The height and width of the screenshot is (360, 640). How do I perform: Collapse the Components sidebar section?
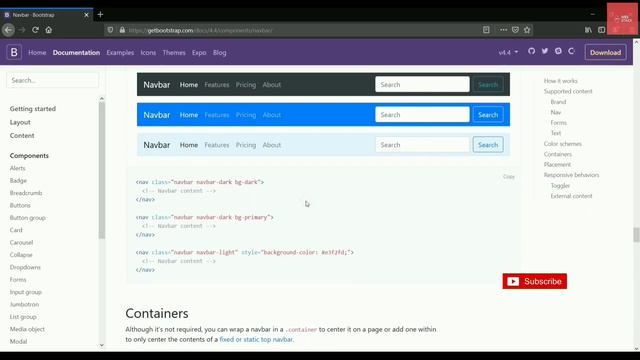[x=29, y=156]
